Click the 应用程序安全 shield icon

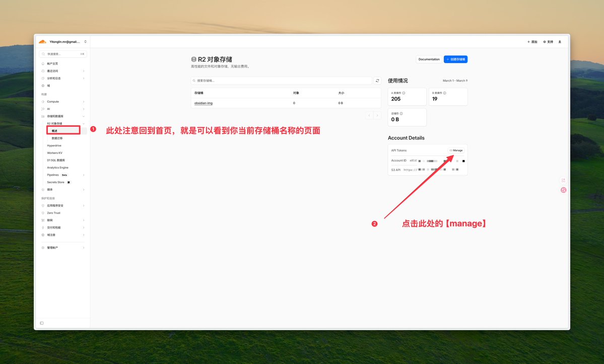tap(43, 205)
